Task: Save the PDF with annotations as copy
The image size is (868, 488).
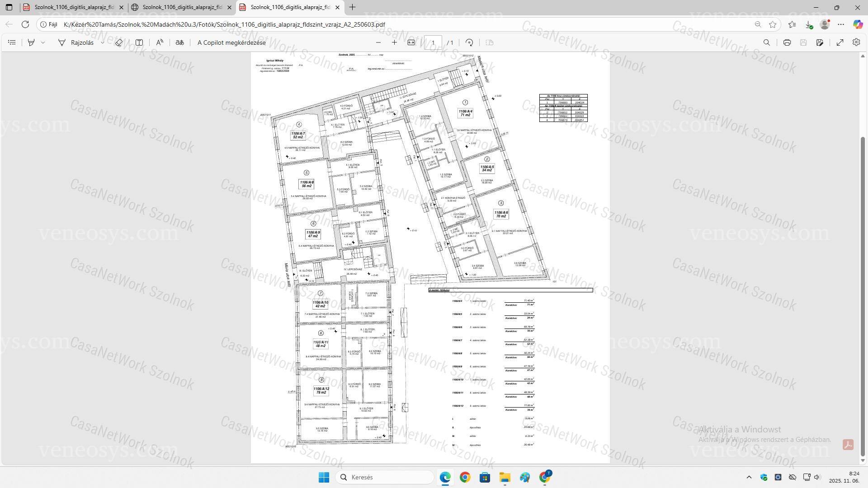Action: point(820,42)
